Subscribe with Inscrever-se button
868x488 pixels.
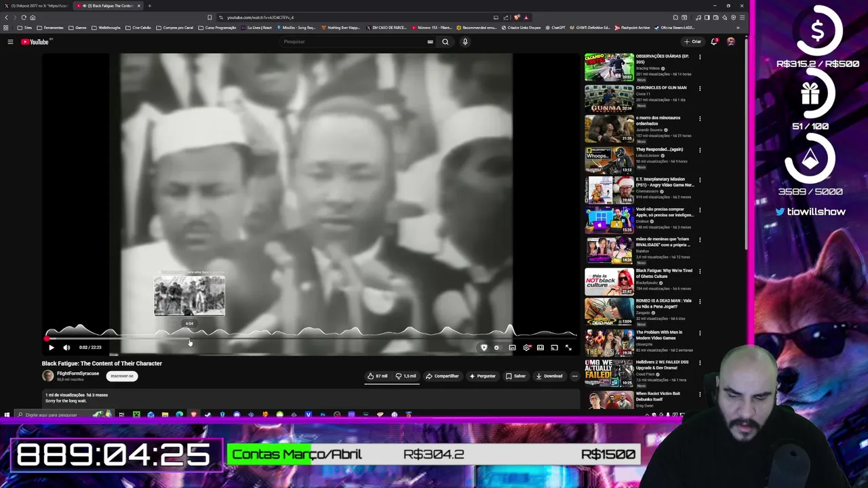pos(122,376)
